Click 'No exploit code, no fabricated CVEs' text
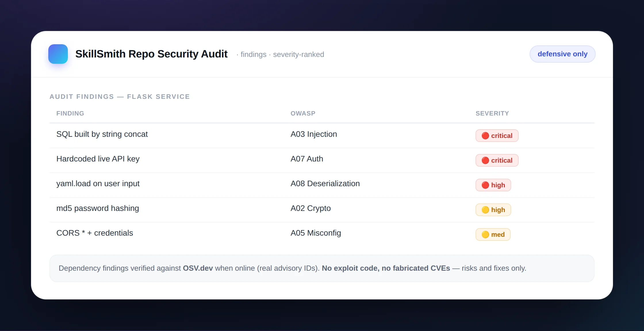The width and height of the screenshot is (644, 331). 386,268
